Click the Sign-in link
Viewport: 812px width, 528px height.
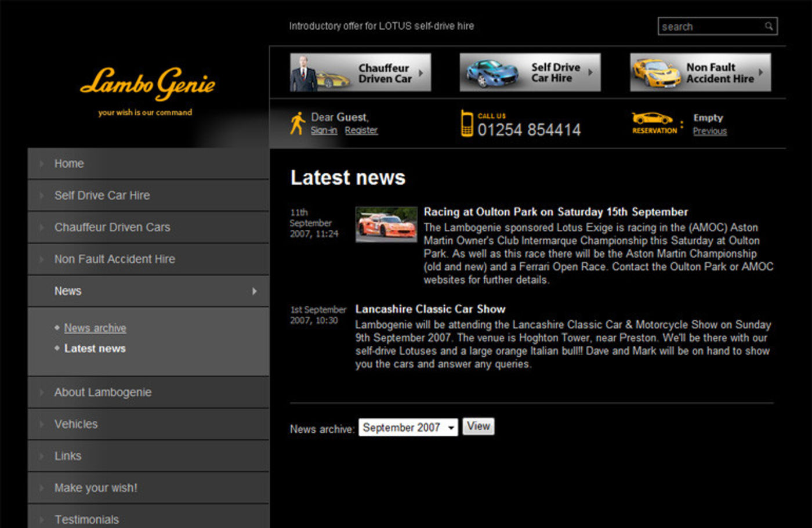tap(324, 131)
